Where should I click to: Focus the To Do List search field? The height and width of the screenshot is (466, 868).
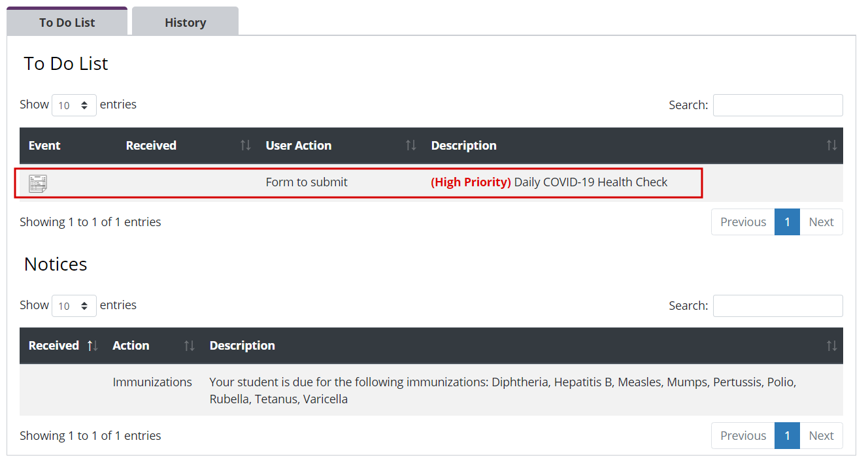[778, 105]
